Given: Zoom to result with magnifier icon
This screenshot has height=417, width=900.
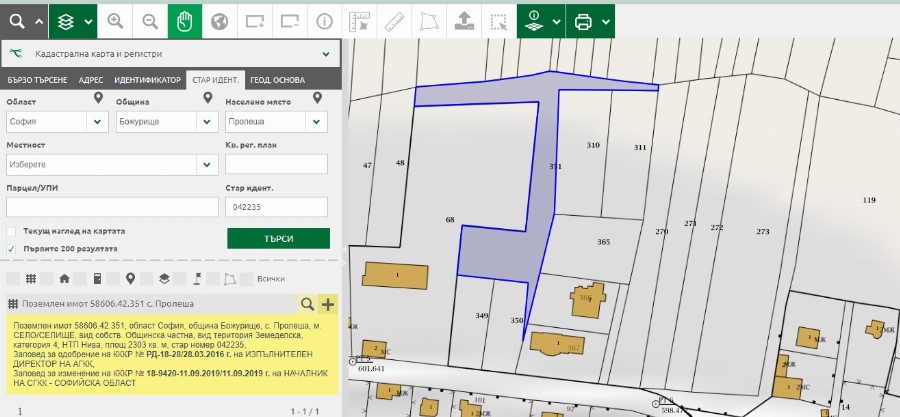Looking at the screenshot, I should point(307,303).
